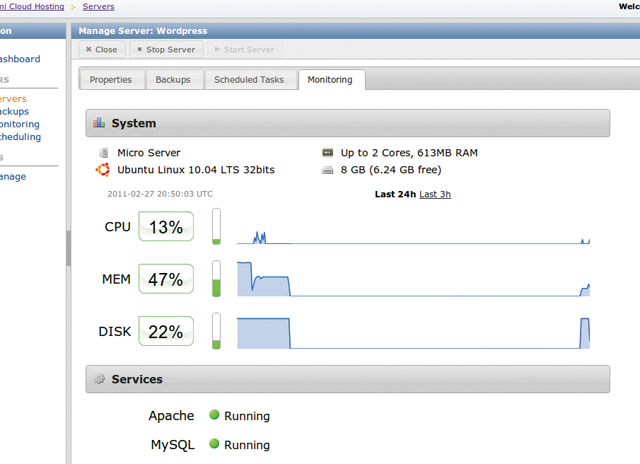The width and height of the screenshot is (640, 464).
Task: Select the Last 24h range
Action: [395, 194]
